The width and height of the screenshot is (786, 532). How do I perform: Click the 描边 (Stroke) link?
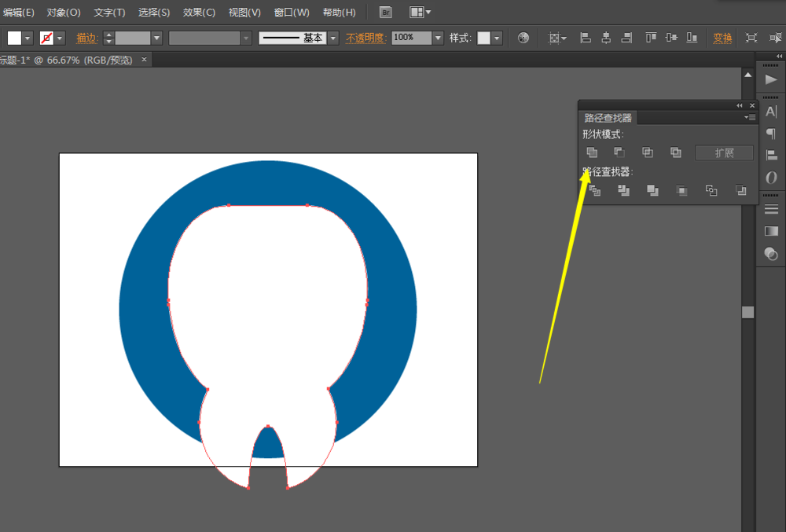(86, 38)
